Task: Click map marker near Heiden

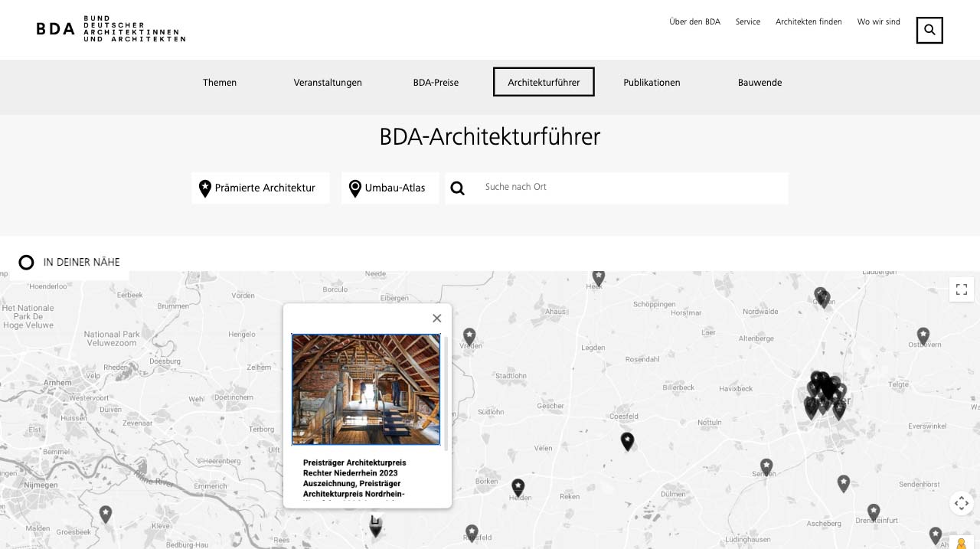Action: 518,487
